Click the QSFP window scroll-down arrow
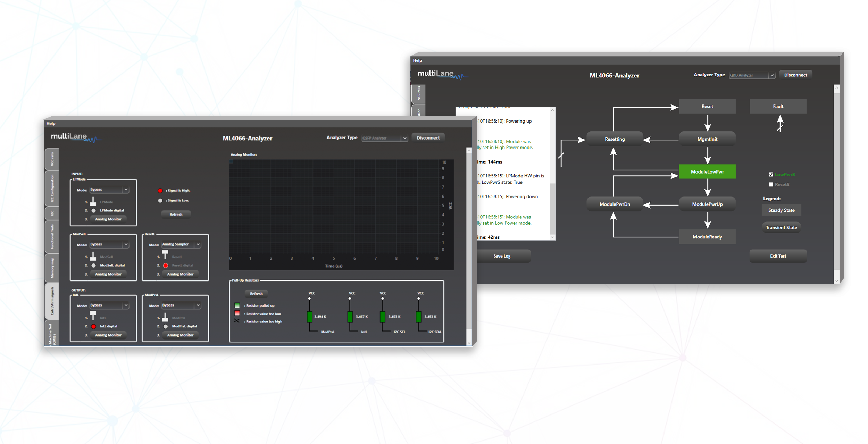 pyautogui.click(x=469, y=343)
